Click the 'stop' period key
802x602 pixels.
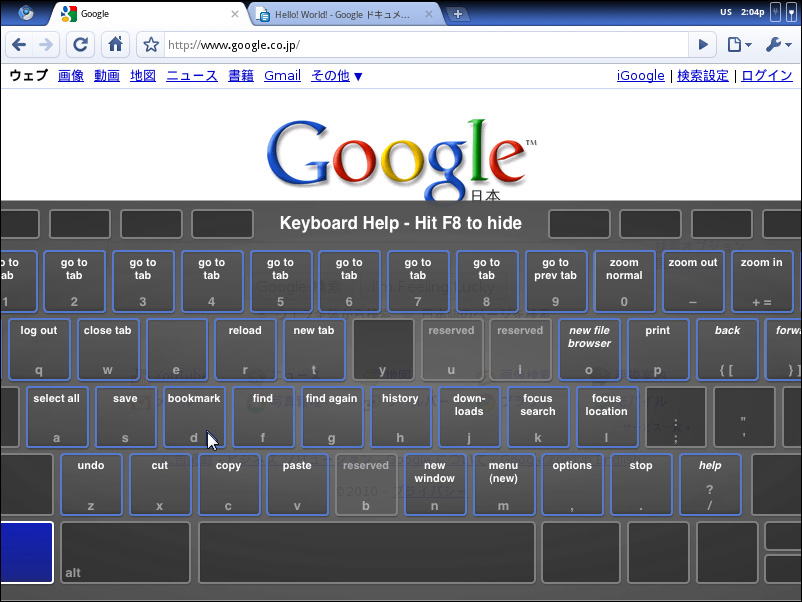[641, 485]
